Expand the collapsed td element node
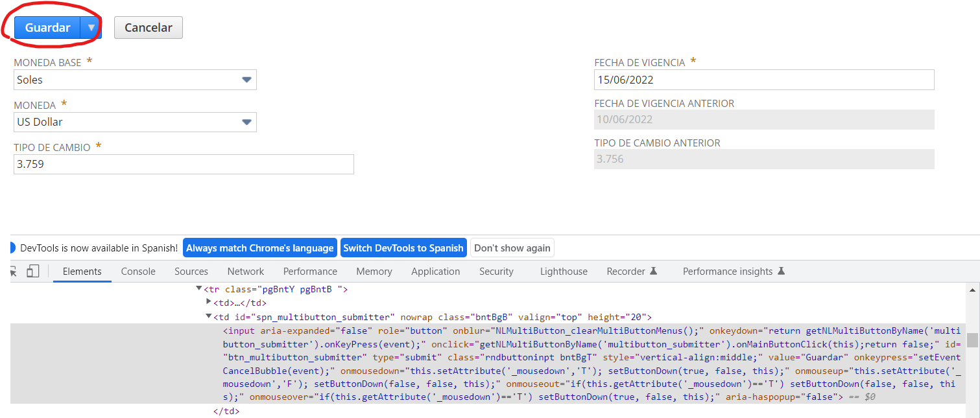 point(209,302)
